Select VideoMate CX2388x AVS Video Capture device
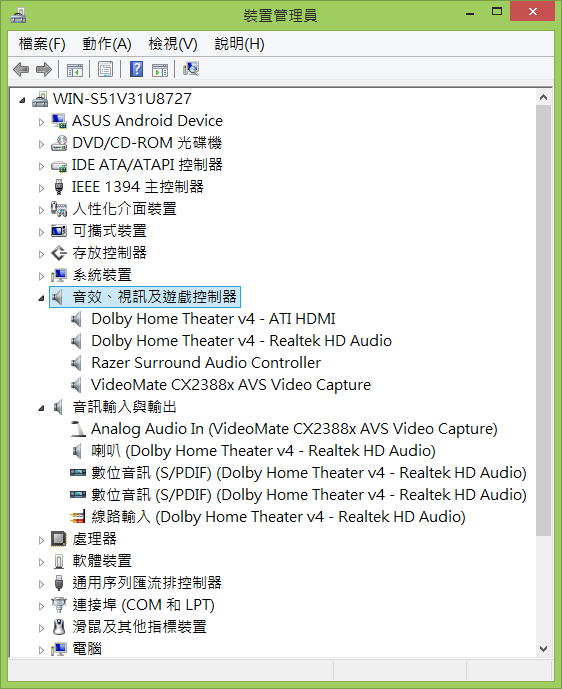The height and width of the screenshot is (689, 562). pos(231,384)
